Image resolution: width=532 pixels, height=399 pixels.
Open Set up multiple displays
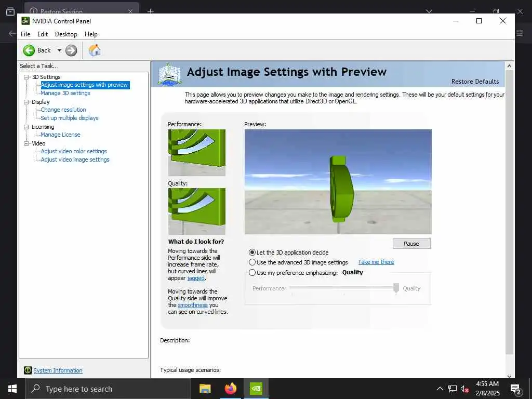70,118
